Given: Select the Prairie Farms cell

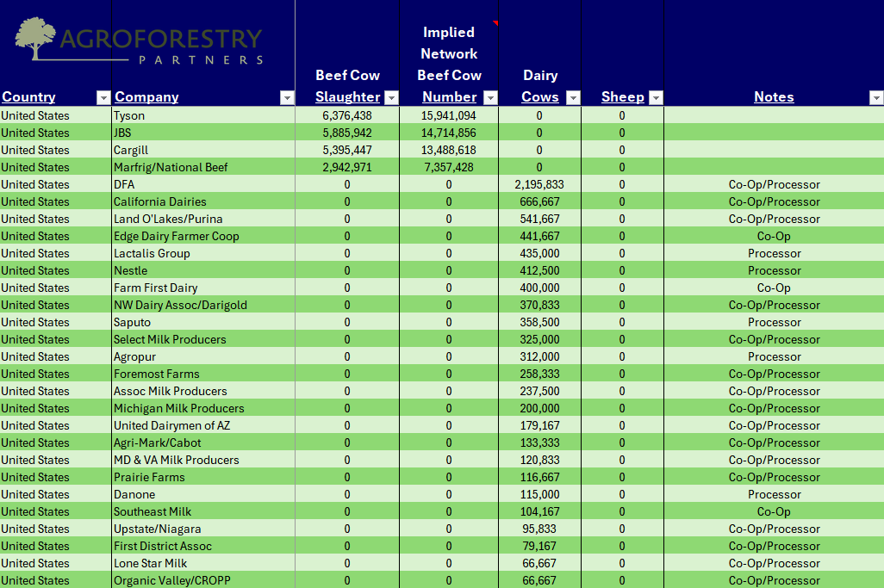Looking at the screenshot, I should click(x=203, y=477).
